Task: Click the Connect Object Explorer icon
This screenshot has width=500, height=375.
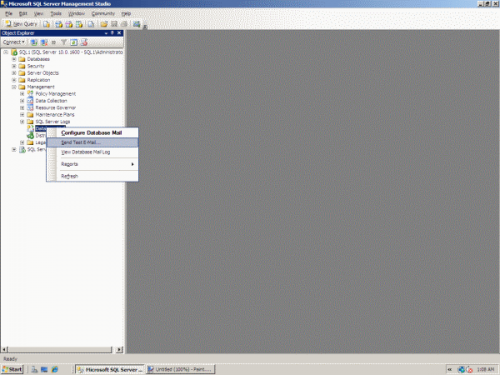Action: point(34,42)
